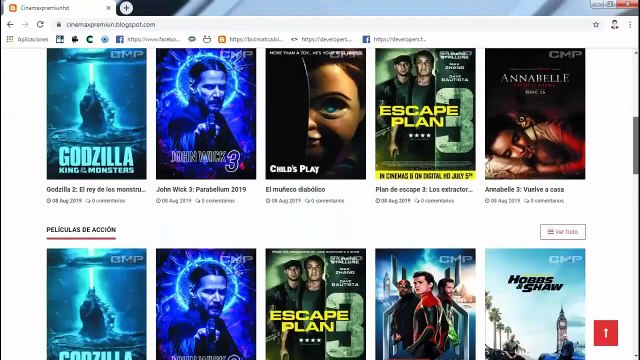Go back to the previous page

10,24
